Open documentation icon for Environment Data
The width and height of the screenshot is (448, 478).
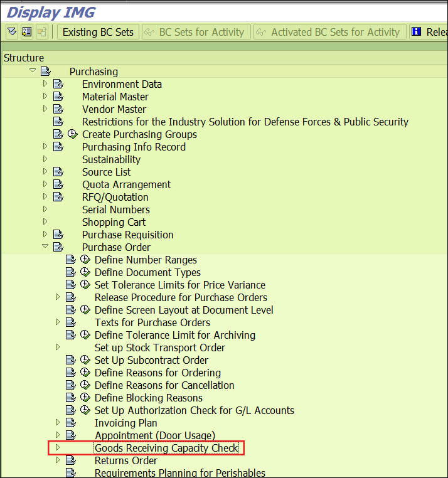[58, 84]
